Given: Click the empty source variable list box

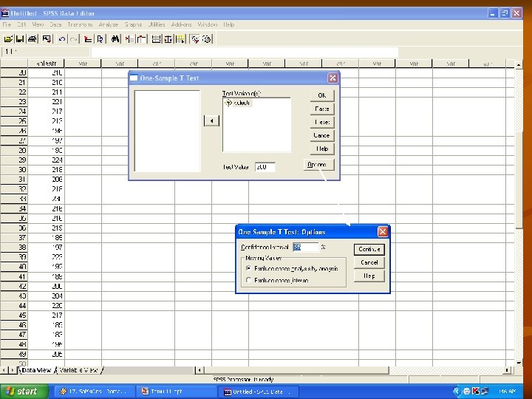Looking at the screenshot, I should click(167, 131).
